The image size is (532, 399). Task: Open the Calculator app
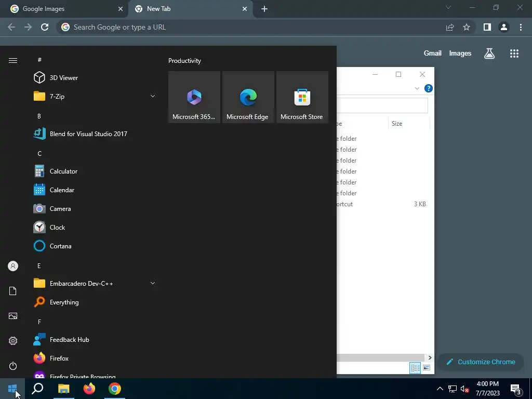95,171
